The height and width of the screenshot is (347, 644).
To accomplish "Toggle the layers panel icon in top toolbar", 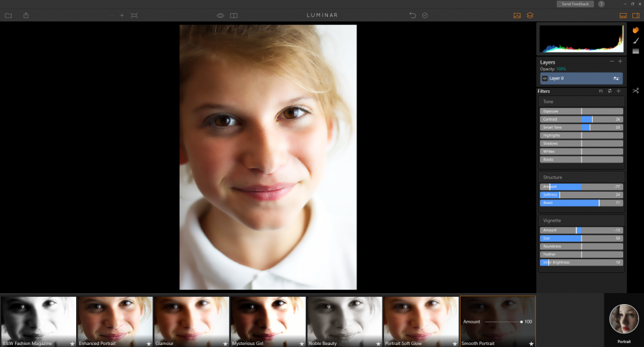I will pos(530,16).
